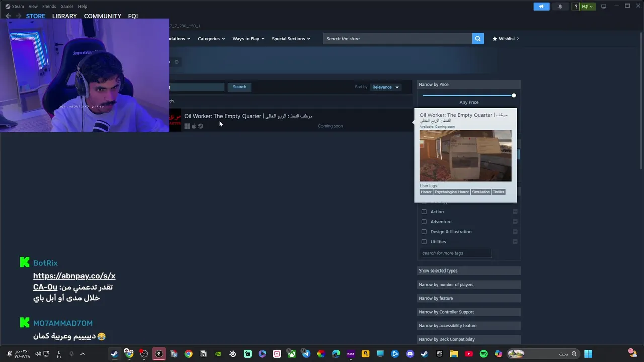Open the Games menu

click(67, 6)
